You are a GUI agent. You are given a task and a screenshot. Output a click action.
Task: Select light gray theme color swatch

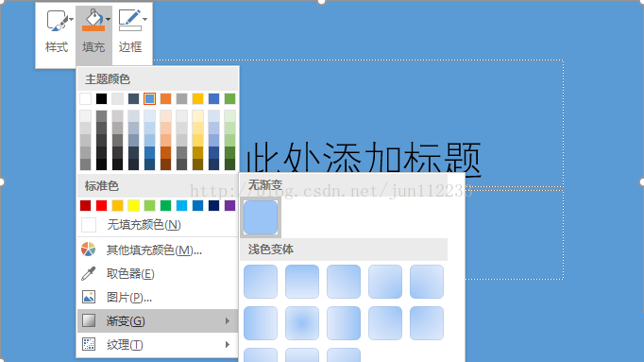point(117,98)
